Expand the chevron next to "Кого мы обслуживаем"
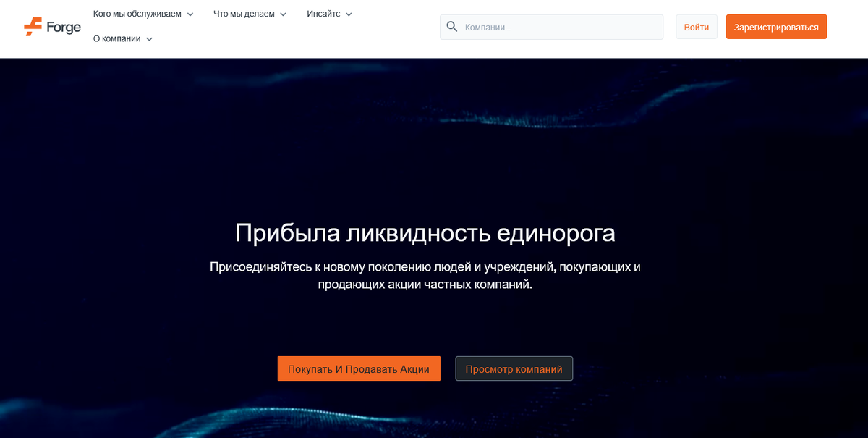The height and width of the screenshot is (438, 868). click(x=190, y=13)
